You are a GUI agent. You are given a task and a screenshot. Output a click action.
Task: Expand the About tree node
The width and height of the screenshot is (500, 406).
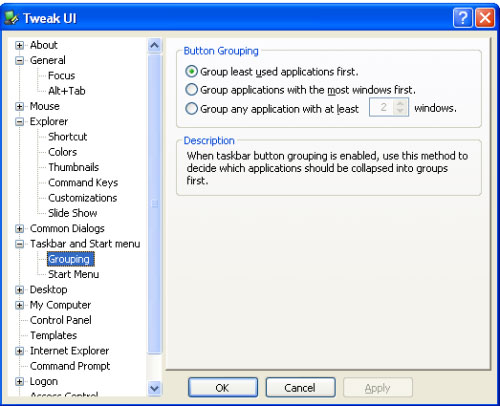tap(20, 45)
